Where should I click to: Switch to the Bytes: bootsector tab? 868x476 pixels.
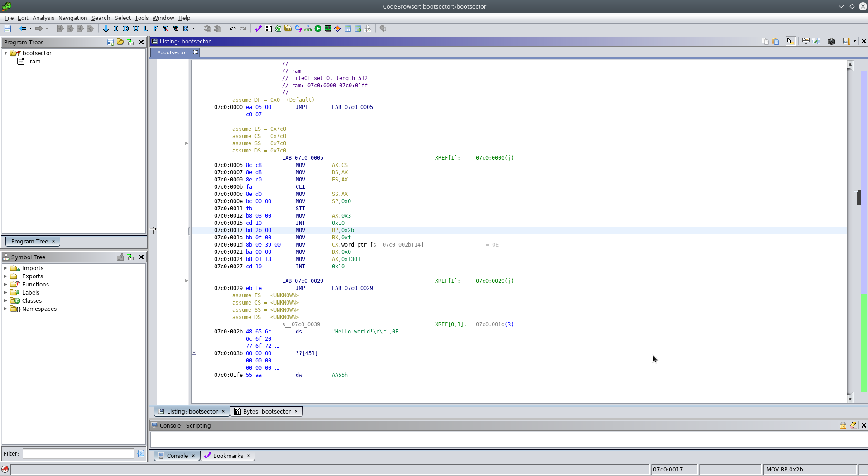[x=266, y=411]
